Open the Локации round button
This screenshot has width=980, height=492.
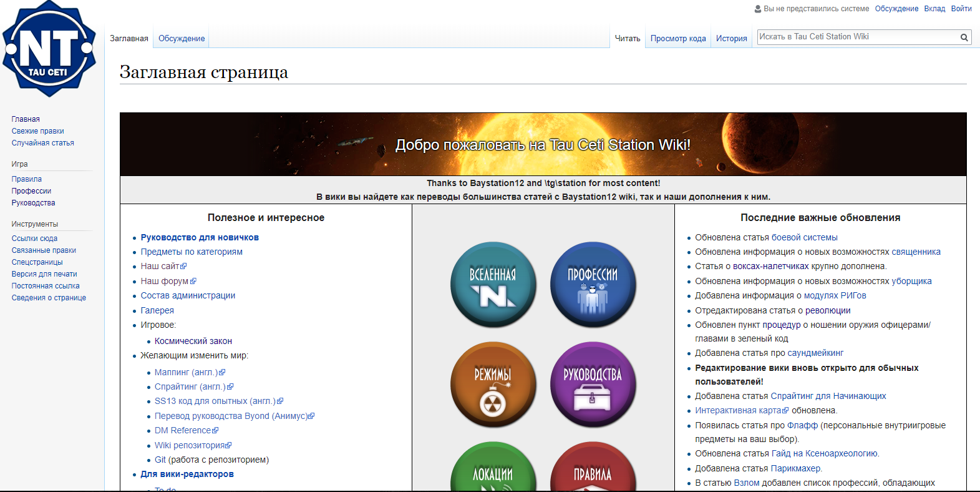(493, 466)
